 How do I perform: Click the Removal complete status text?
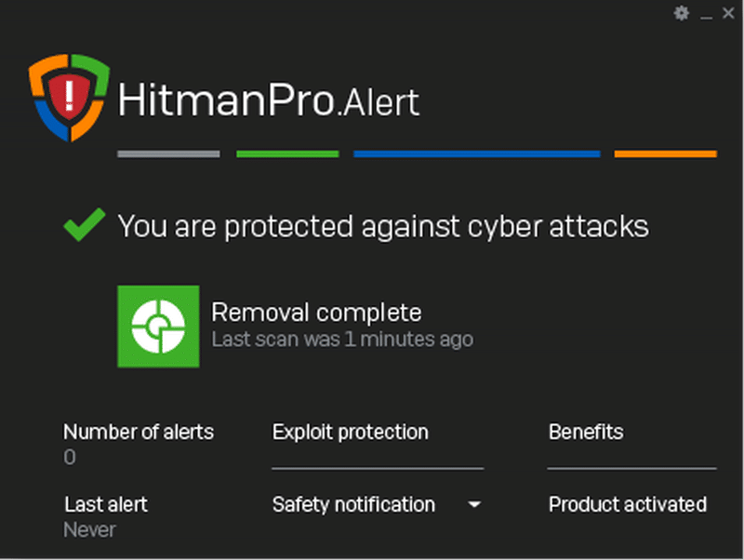pos(317,312)
